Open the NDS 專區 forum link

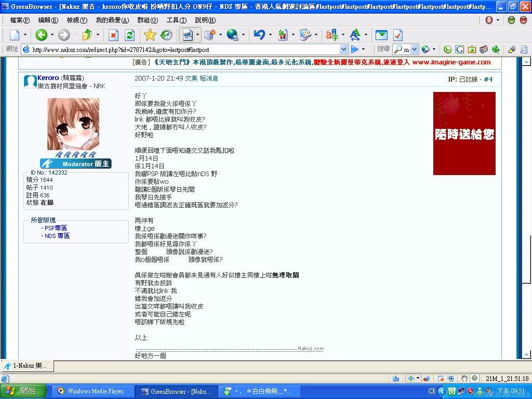pos(57,236)
